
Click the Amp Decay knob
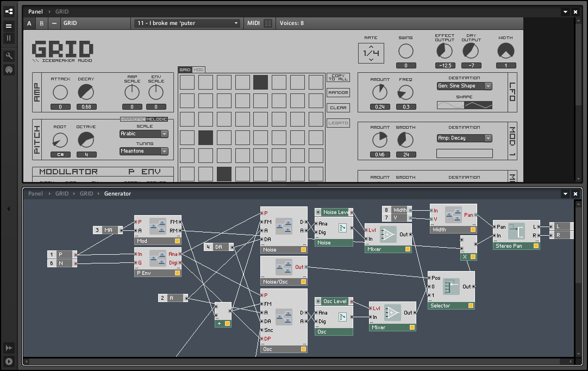[x=85, y=92]
